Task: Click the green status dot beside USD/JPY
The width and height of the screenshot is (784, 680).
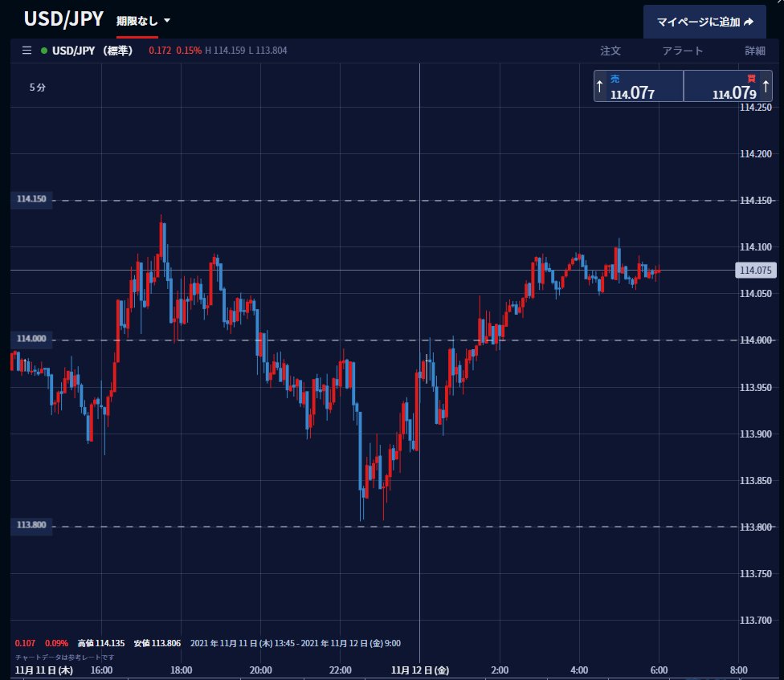Action: coord(44,51)
